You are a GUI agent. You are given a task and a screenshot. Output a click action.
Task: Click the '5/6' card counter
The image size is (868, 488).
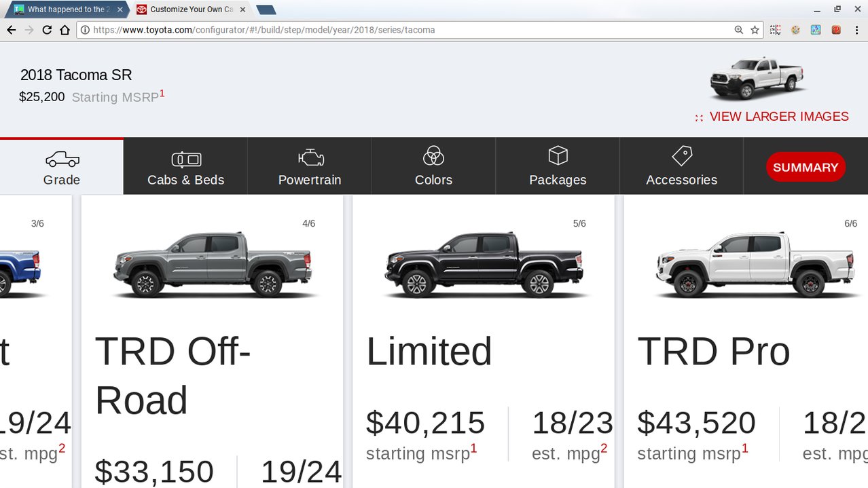579,224
